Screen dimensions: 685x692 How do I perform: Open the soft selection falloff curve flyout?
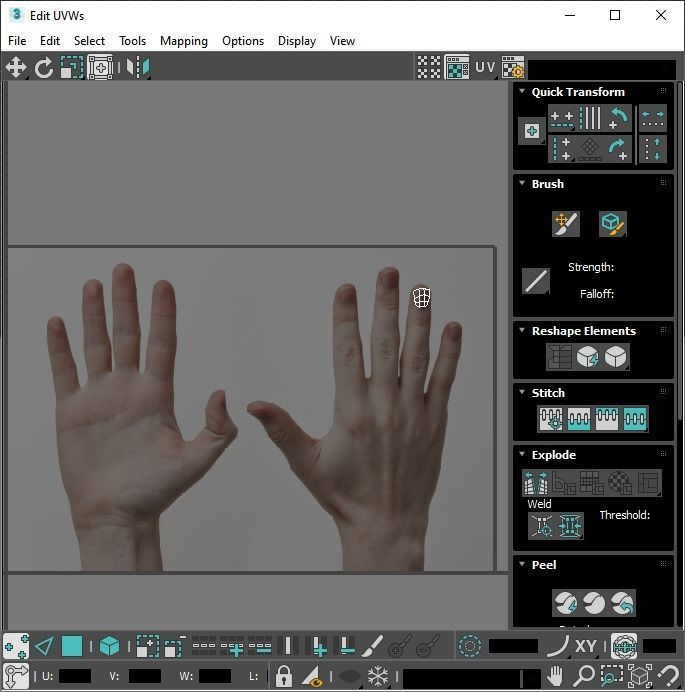(558, 646)
